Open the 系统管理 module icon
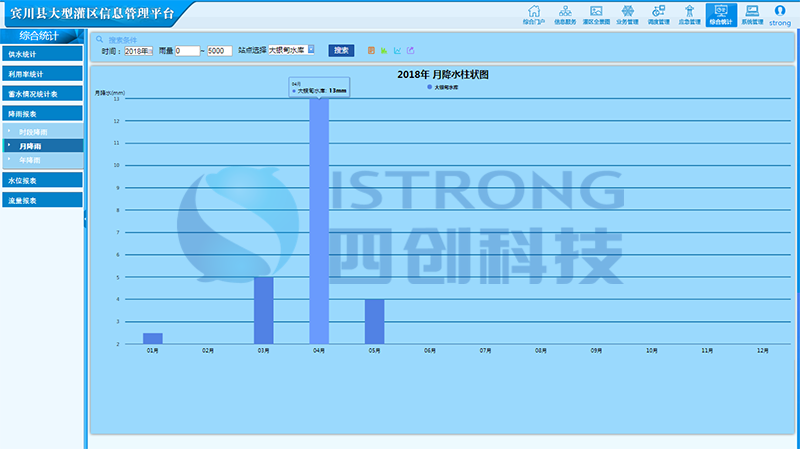800x449 pixels. coord(752,15)
